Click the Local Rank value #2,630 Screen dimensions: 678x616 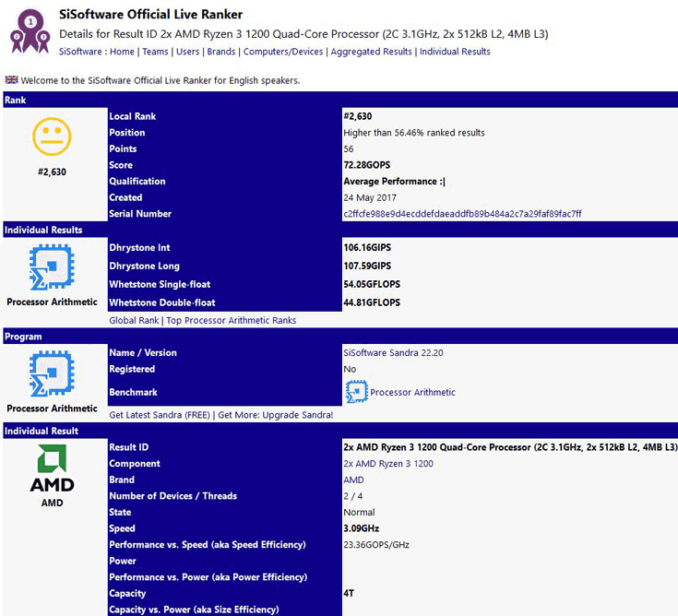click(358, 116)
